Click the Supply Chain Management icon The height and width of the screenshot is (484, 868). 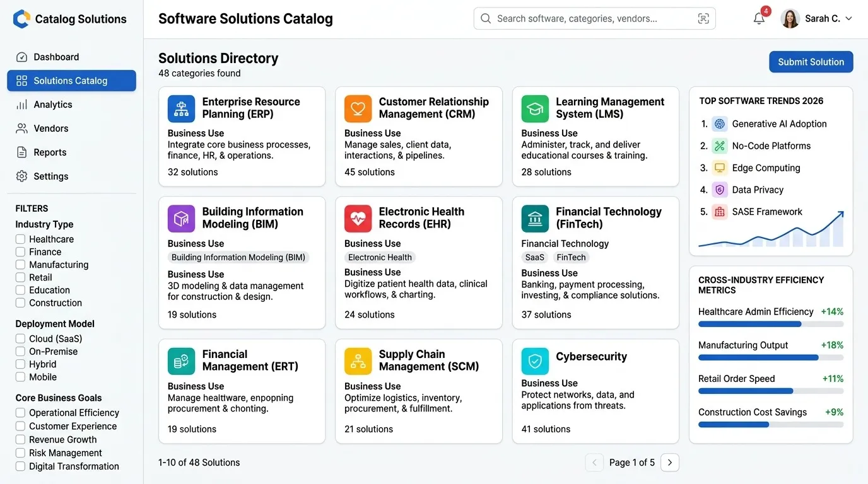pos(358,361)
